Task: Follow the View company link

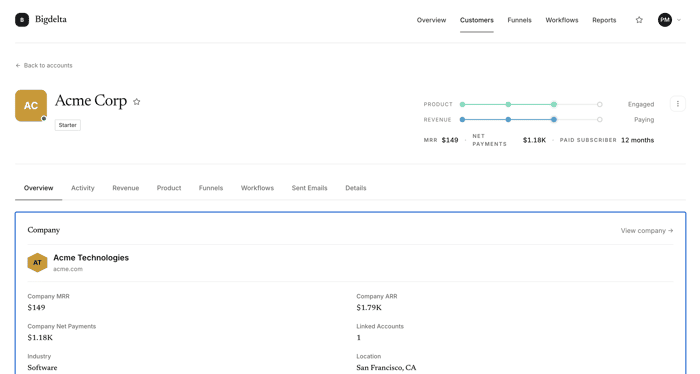Action: pos(647,231)
